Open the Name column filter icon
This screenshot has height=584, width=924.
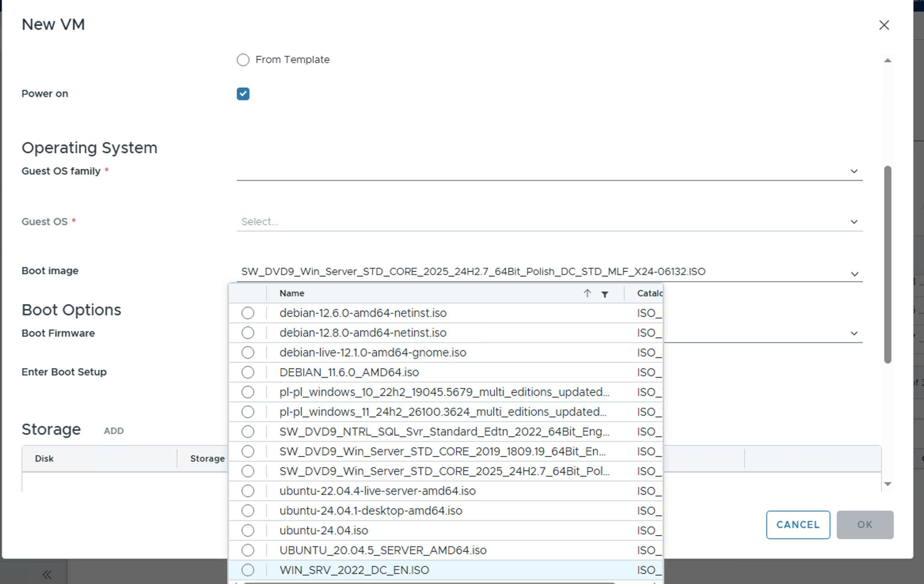tap(605, 294)
